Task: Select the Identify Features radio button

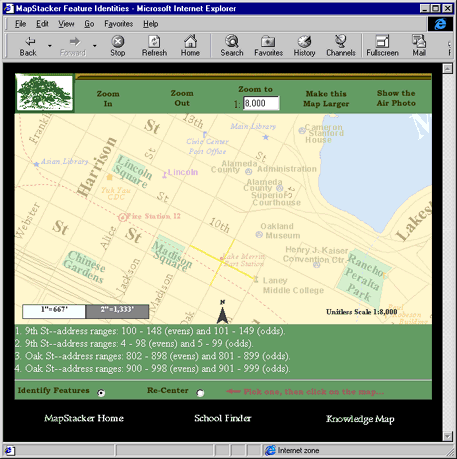Action: 101,393
